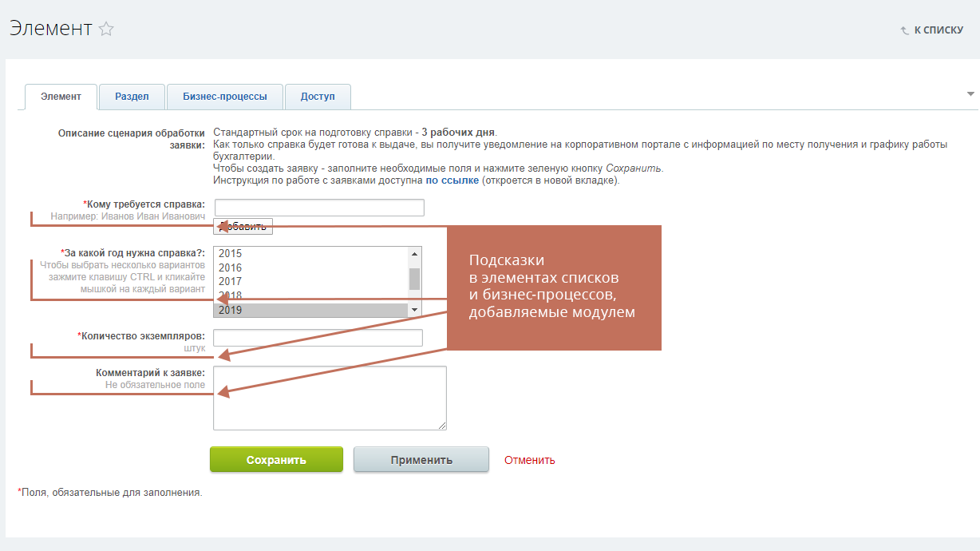
Task: Click inside the Комментарий к заявке textarea
Action: tap(330, 398)
